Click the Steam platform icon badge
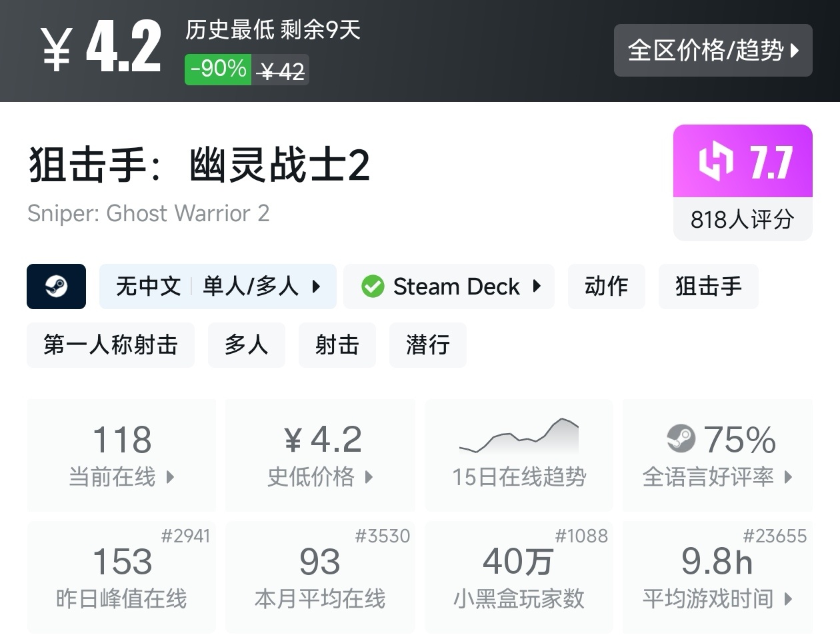The image size is (840, 643). click(x=56, y=287)
